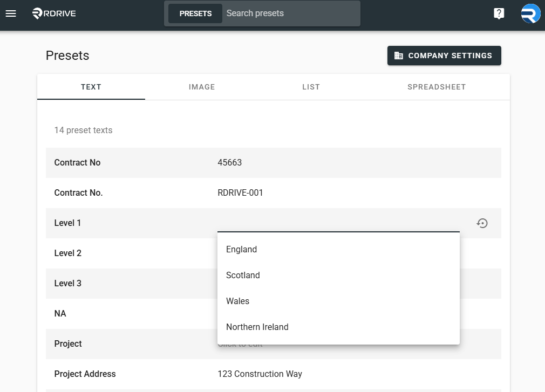
Task: Click the PRESETS search scope button
Action: (195, 13)
